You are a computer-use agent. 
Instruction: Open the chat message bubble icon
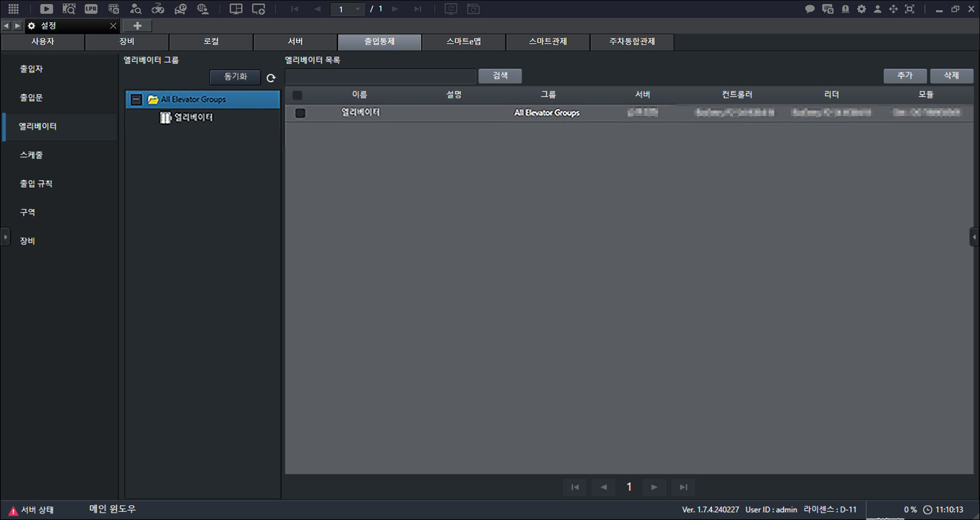coord(810,9)
